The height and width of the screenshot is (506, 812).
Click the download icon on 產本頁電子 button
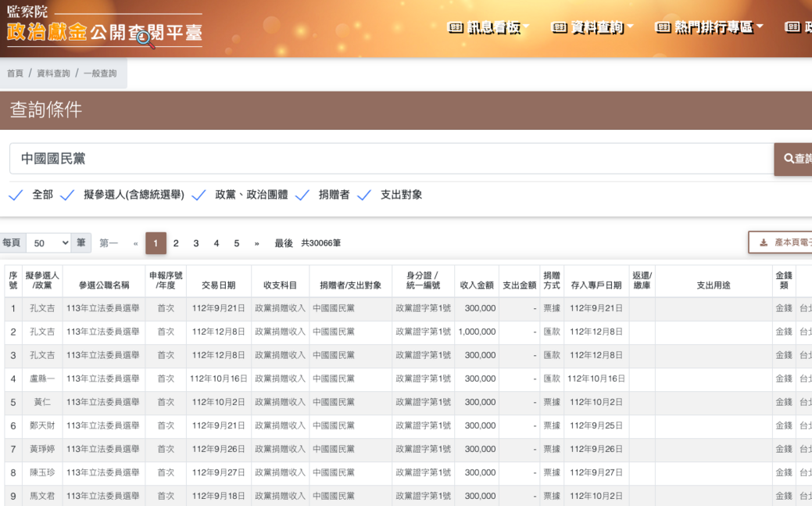pyautogui.click(x=764, y=242)
